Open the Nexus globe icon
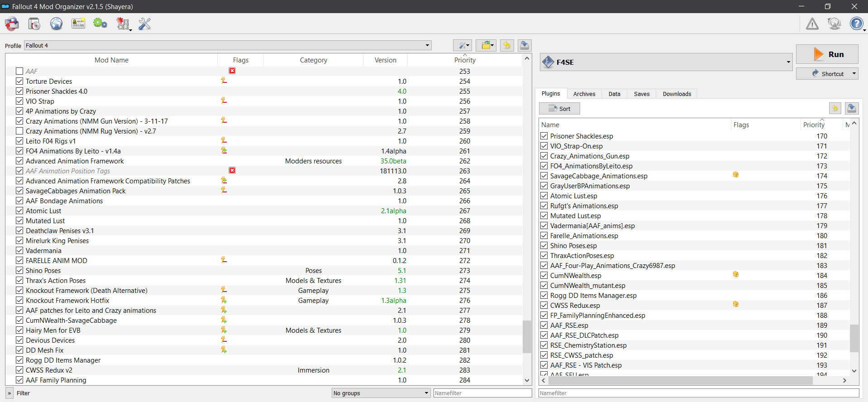 [56, 24]
